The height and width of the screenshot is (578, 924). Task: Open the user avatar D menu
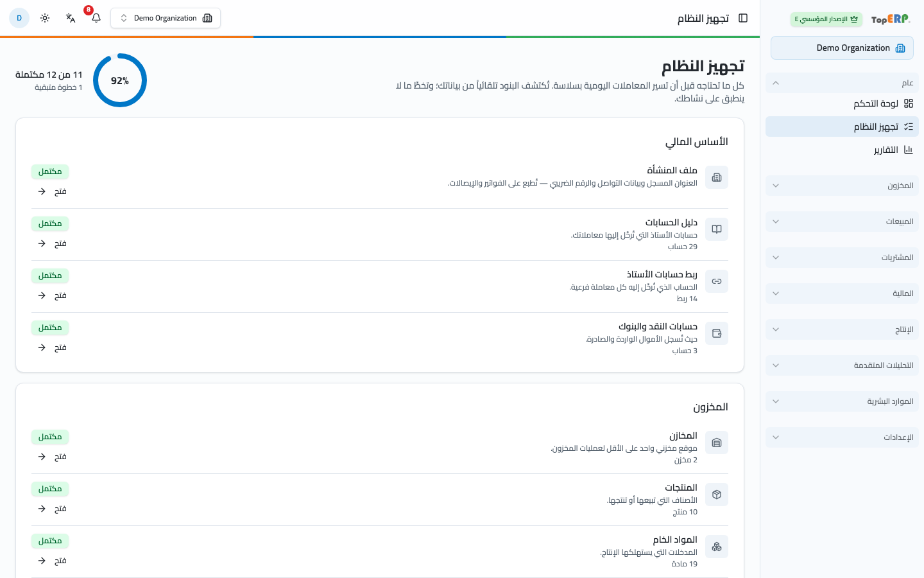19,18
